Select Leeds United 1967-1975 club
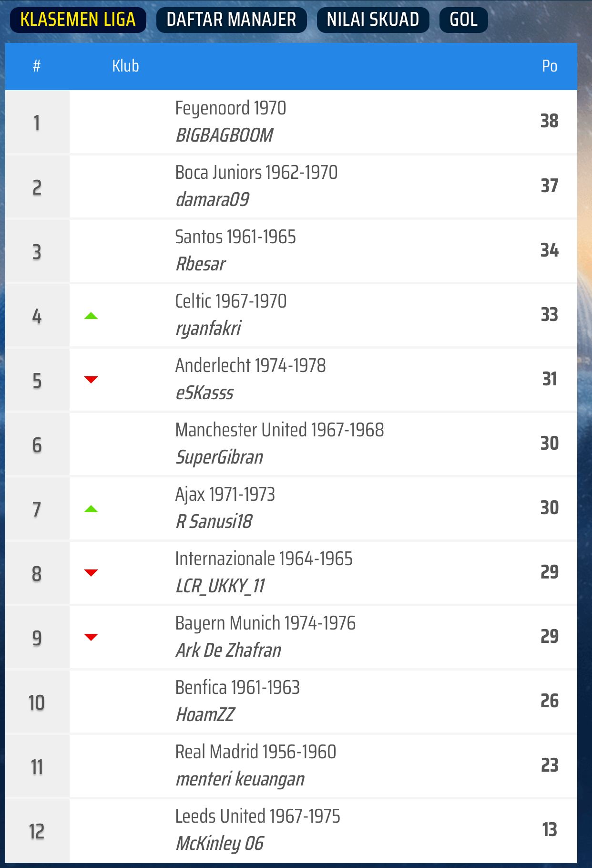 pyautogui.click(x=257, y=816)
